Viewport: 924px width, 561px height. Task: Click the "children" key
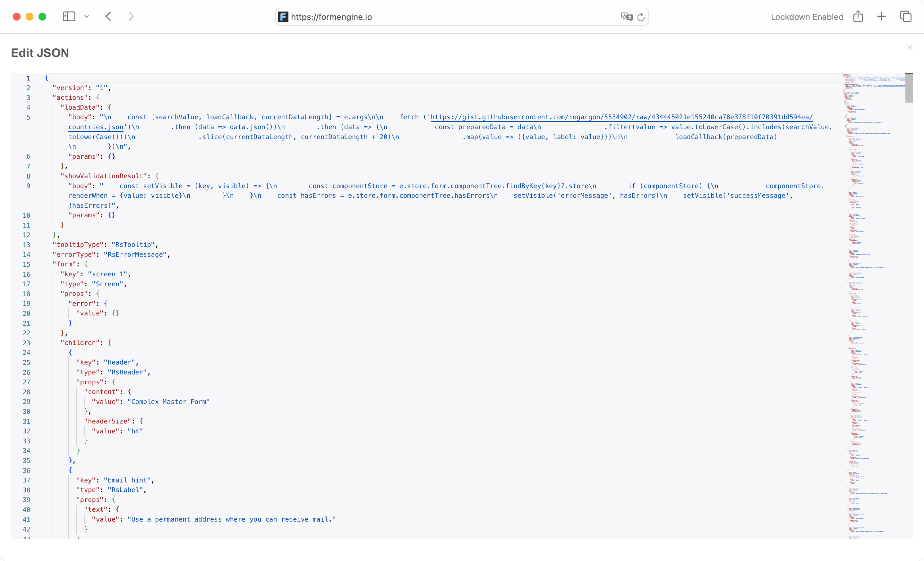[x=80, y=342]
